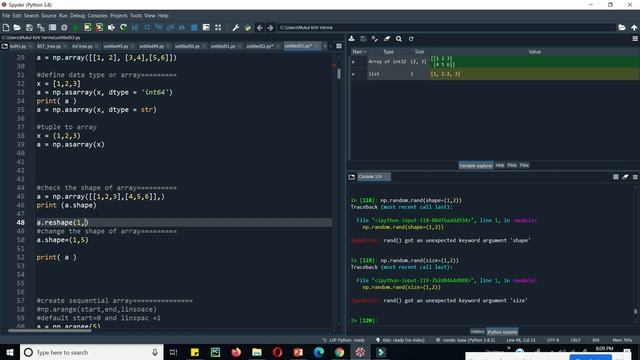The width and height of the screenshot is (640, 360).
Task: Start debugging the file
Action: (135, 27)
